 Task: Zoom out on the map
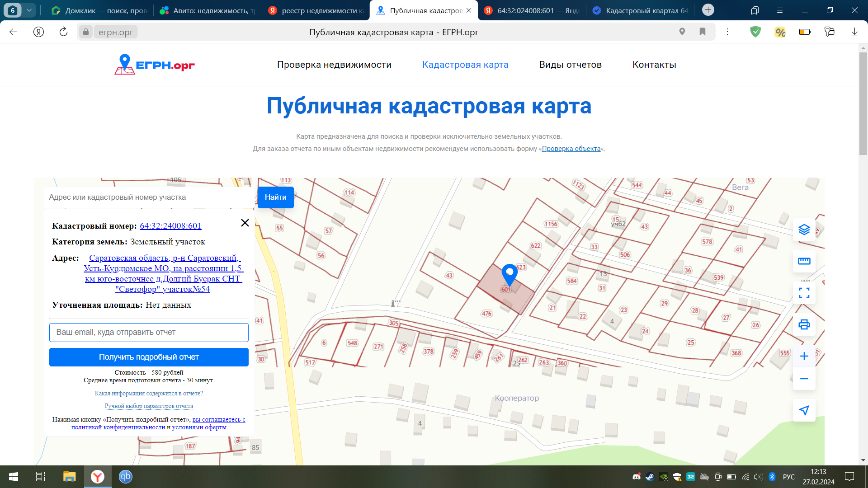point(804,379)
